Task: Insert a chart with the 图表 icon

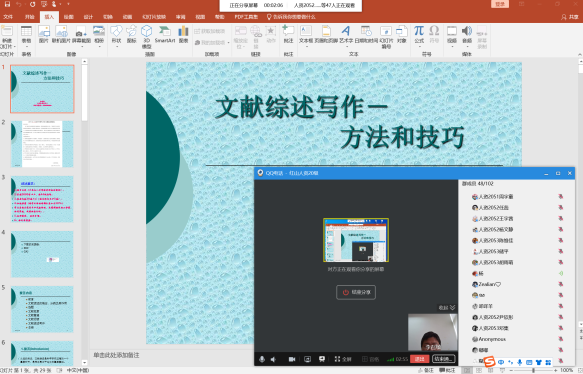Action: (x=183, y=35)
